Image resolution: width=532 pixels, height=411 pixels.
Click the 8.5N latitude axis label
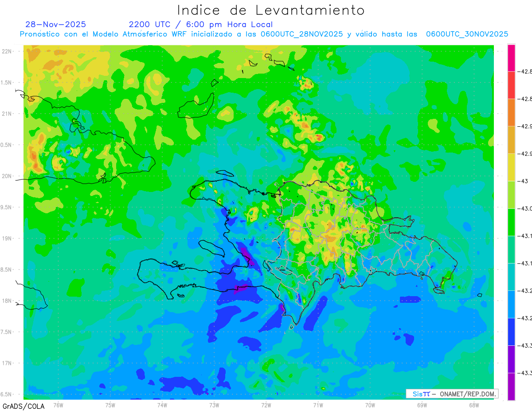point(7,270)
